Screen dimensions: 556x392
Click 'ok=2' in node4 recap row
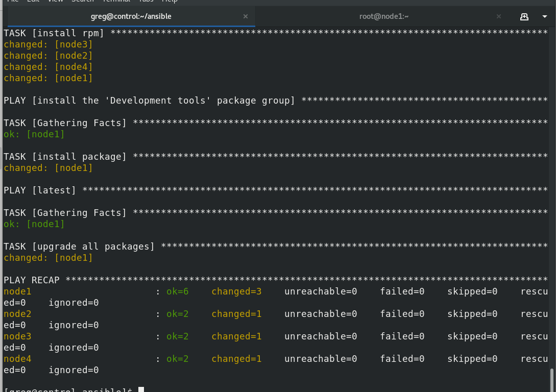(177, 359)
